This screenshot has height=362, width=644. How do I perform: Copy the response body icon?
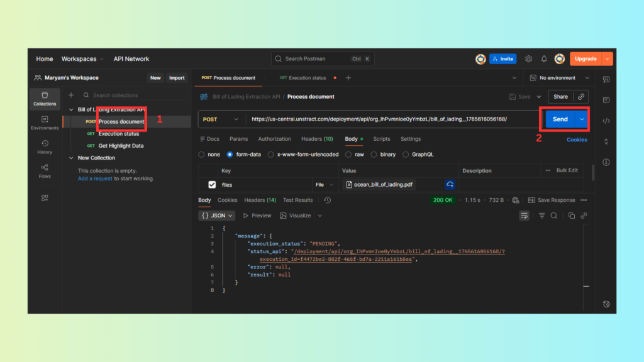571,216
